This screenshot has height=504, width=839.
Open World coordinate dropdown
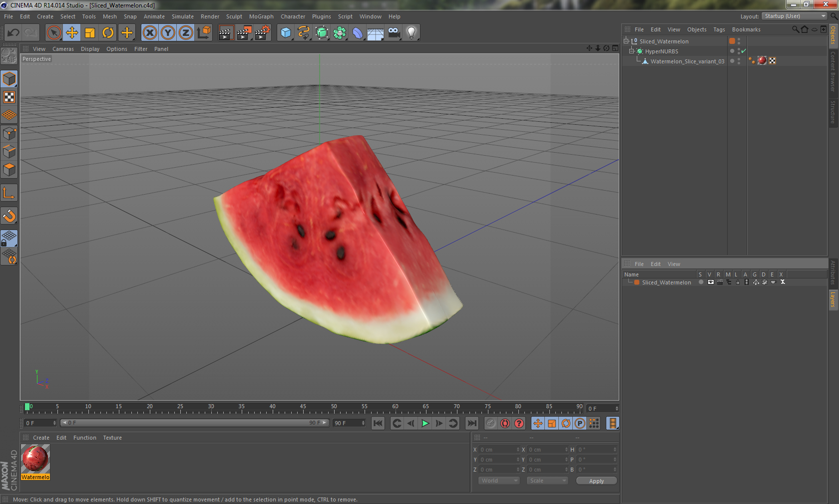(x=499, y=481)
